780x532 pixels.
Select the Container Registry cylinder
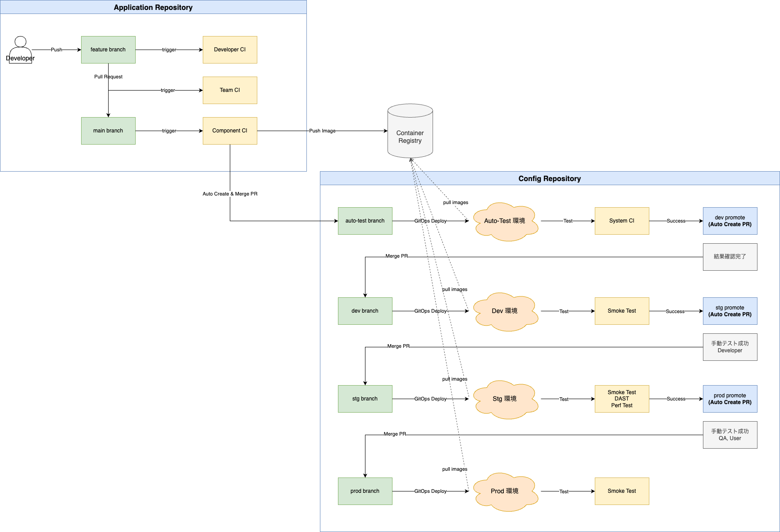(x=410, y=131)
